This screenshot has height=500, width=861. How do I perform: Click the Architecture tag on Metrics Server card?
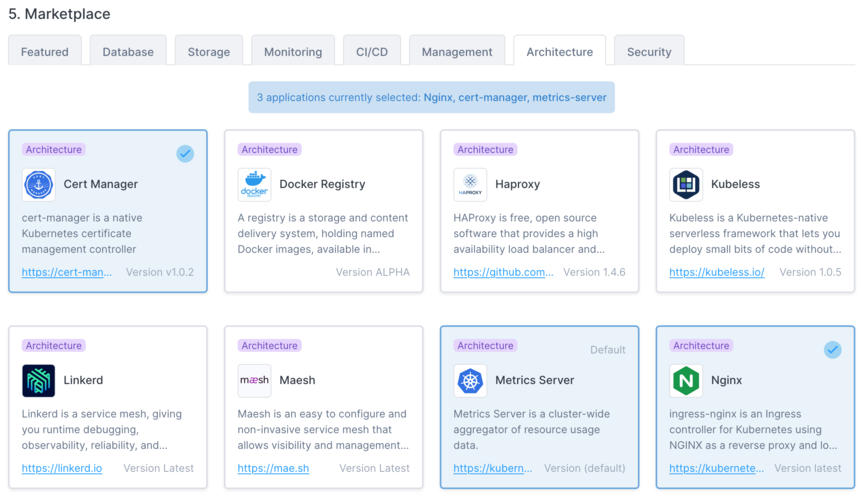tap(485, 345)
